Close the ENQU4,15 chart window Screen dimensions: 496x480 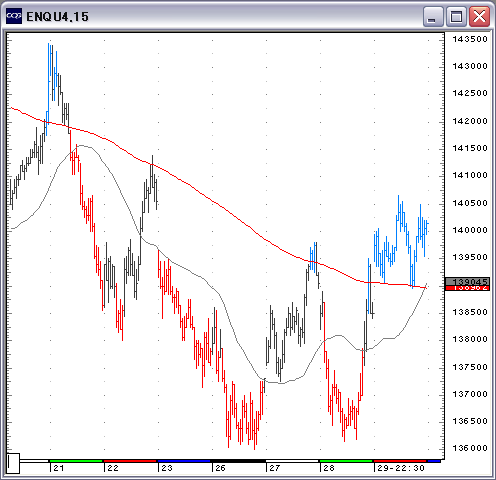[x=479, y=16]
